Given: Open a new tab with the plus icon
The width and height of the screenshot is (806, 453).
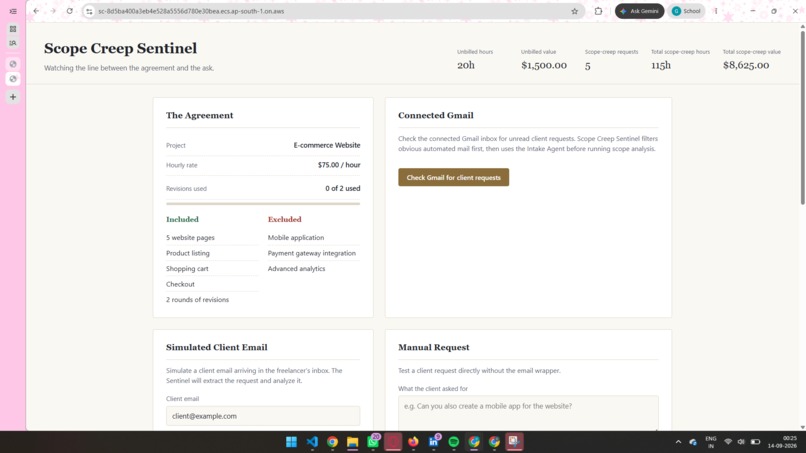Looking at the screenshot, I should pyautogui.click(x=13, y=97).
